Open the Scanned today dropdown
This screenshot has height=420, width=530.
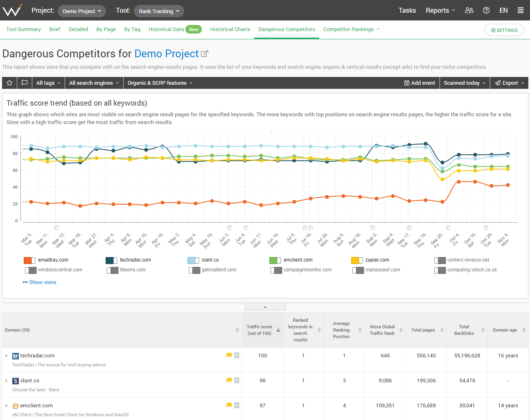tap(465, 83)
